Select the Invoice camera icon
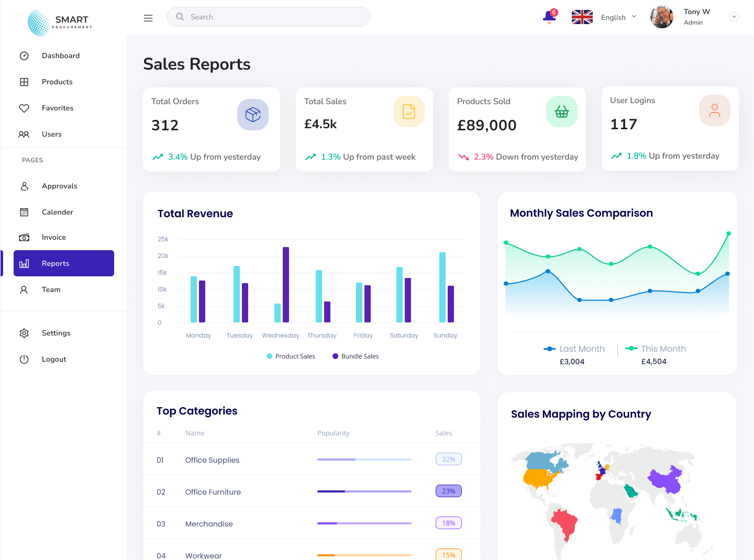The height and width of the screenshot is (560, 754). point(24,237)
